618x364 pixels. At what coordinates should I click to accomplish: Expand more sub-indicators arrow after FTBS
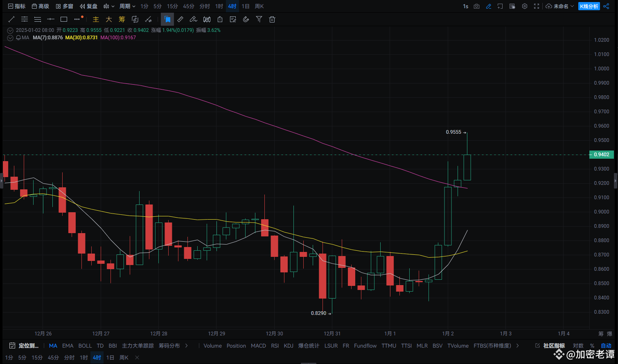[x=518, y=346]
